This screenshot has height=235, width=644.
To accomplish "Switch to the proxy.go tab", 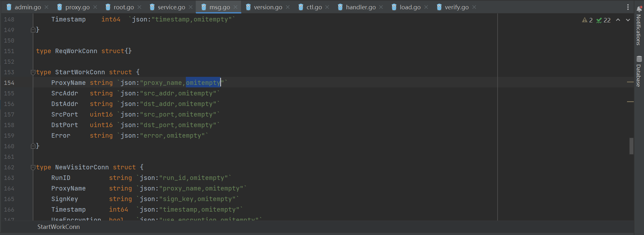I will [74, 7].
